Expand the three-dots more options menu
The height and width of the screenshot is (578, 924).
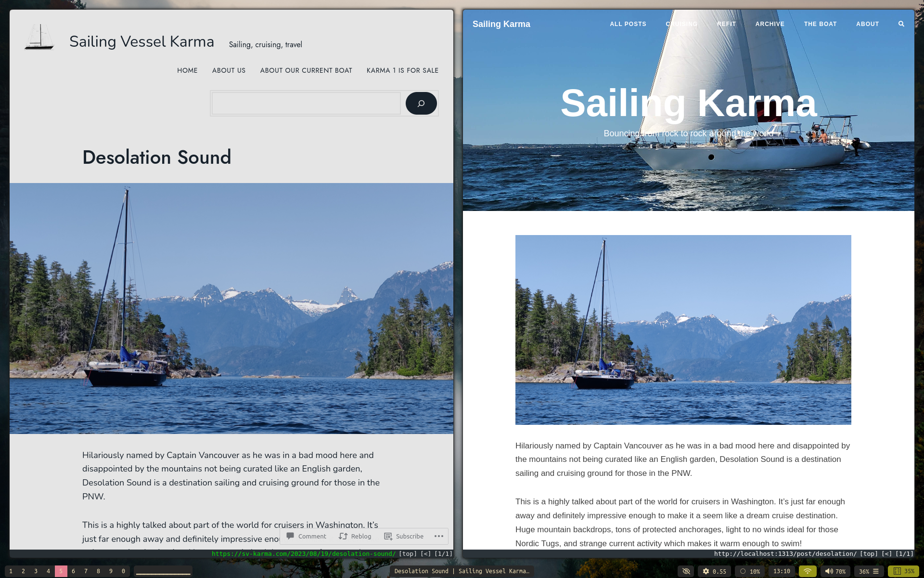coord(438,536)
